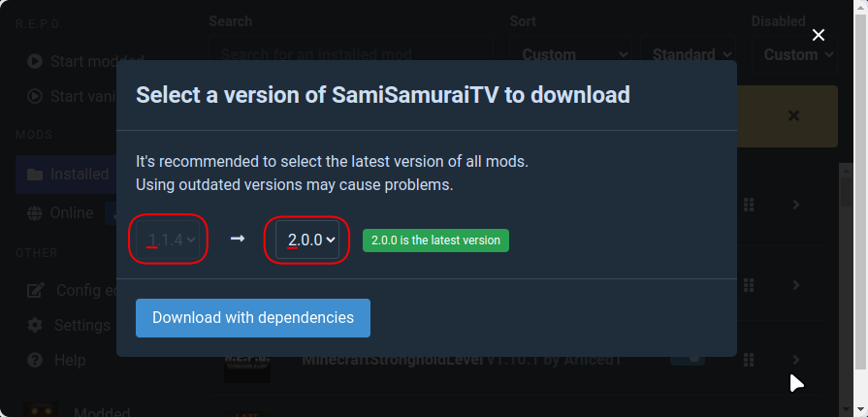
Task: Click the drag handle of first mod row
Action: pyautogui.click(x=749, y=205)
